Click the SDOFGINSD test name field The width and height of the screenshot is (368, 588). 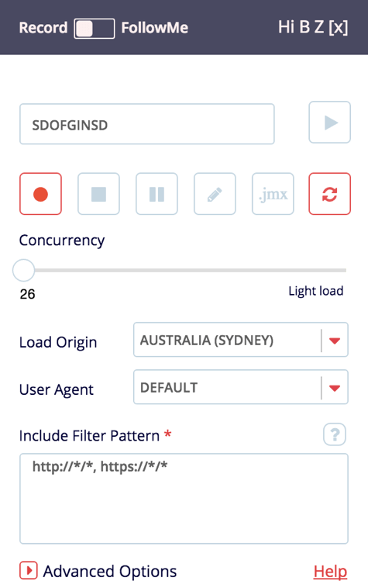(146, 124)
